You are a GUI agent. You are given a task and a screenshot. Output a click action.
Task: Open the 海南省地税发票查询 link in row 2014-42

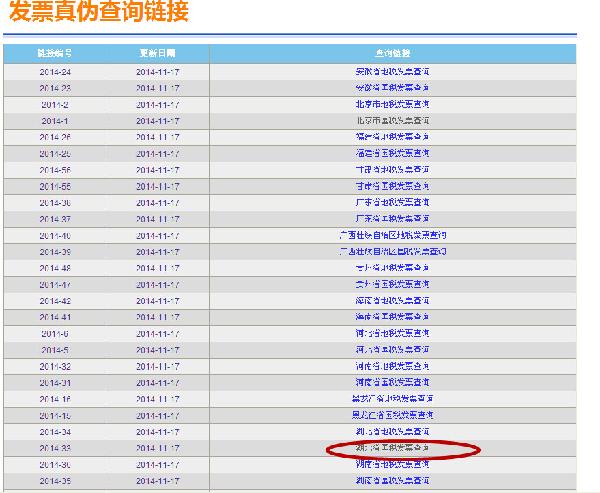(392, 301)
